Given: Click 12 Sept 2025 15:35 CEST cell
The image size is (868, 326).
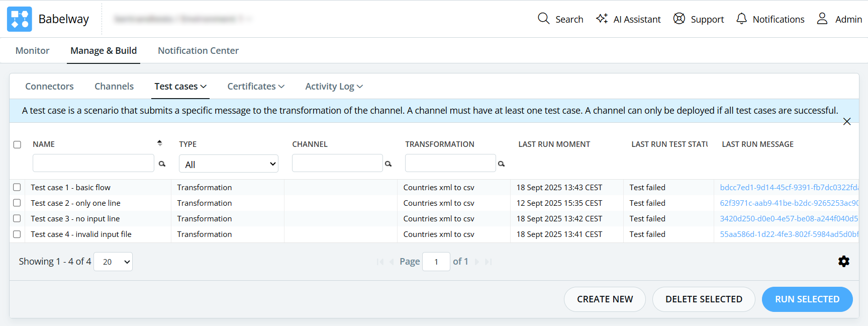Looking at the screenshot, I should point(559,203).
